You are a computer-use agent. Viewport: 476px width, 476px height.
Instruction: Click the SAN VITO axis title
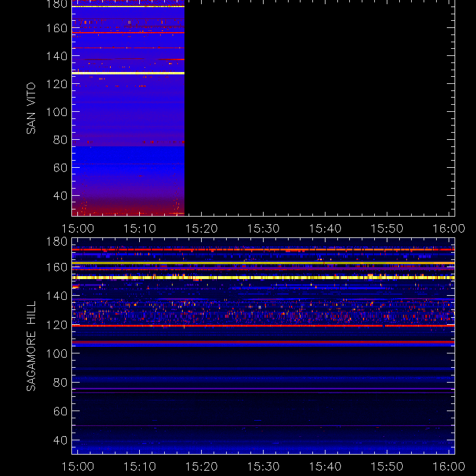pyautogui.click(x=31, y=108)
